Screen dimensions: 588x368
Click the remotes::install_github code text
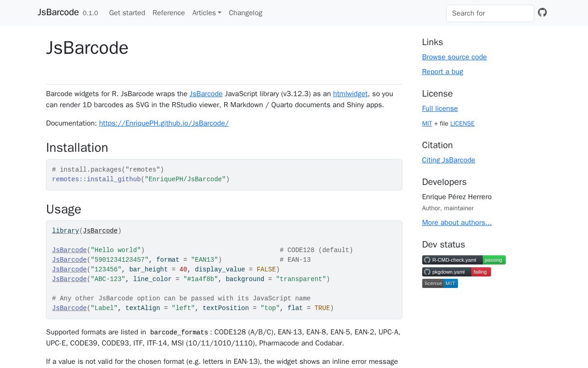[x=96, y=179]
